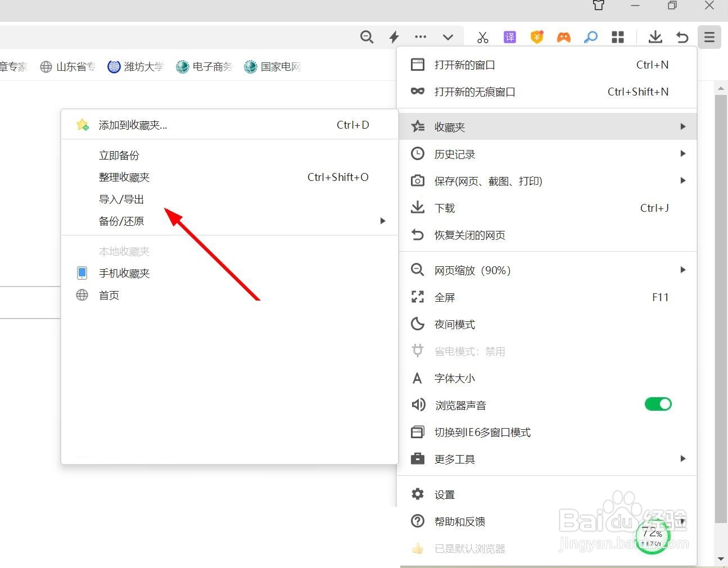This screenshot has width=728, height=568.
Task: Select the screenshot scissors tool
Action: coord(482,37)
